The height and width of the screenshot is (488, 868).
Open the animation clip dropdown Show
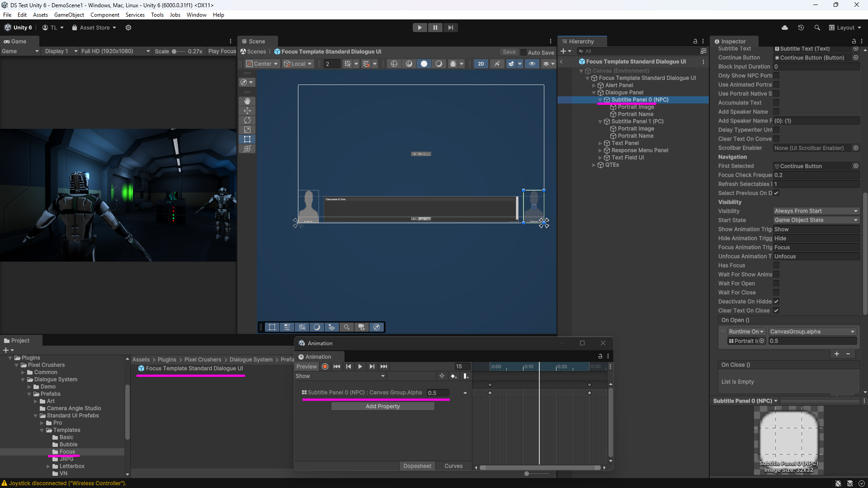[340, 376]
